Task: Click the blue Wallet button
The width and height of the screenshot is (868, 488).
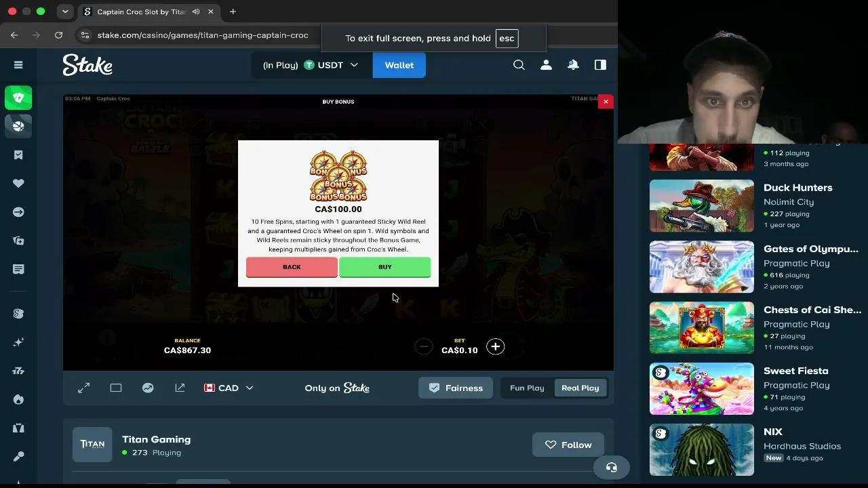Action: click(399, 65)
